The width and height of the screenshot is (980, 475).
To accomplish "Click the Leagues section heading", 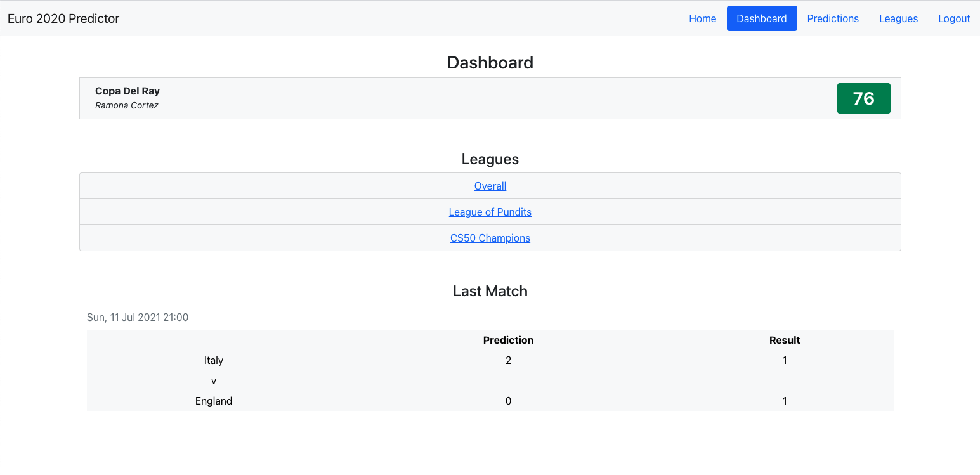I will [x=490, y=159].
